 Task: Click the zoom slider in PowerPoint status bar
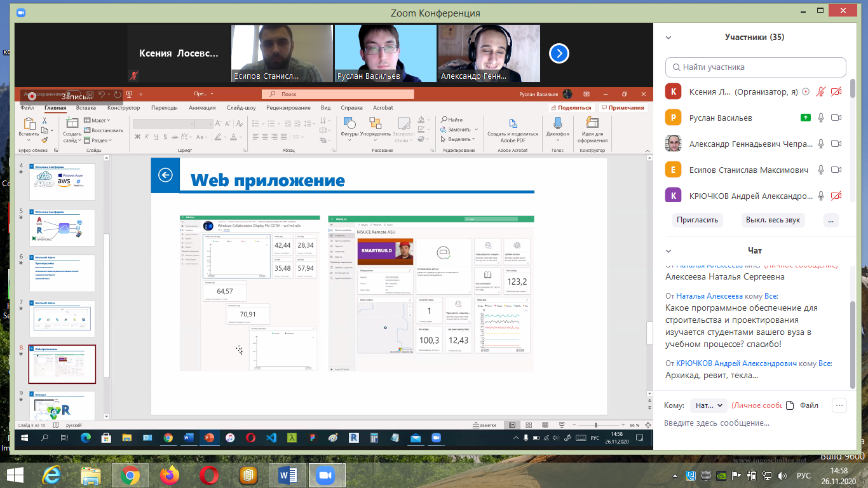[595, 425]
